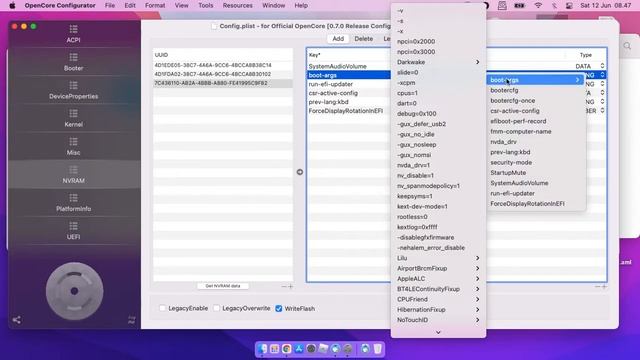The width and height of the screenshot is (640, 360).
Task: Open Finder from the Dock
Action: tap(262, 349)
